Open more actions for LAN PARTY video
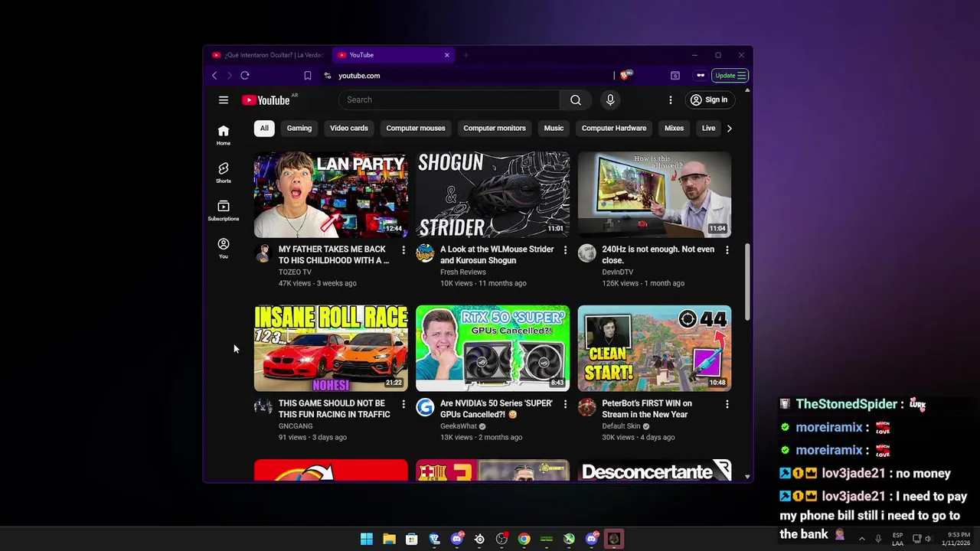This screenshot has width=980, height=551. click(x=403, y=250)
